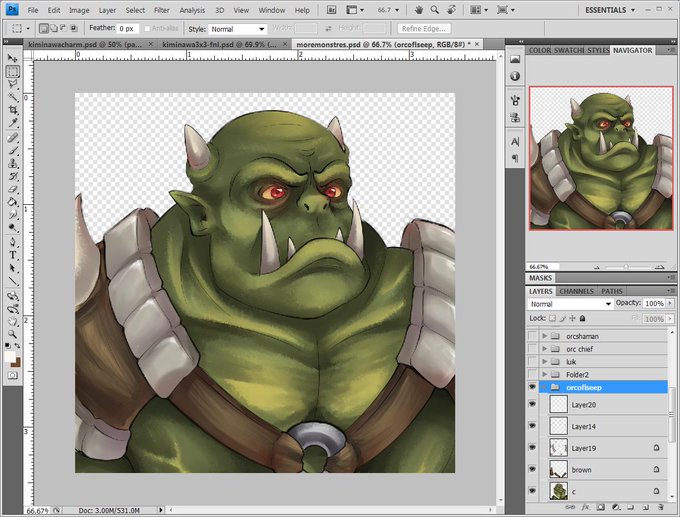
Task: Open the ESSENTIALS workspace dropdown
Action: point(610,10)
